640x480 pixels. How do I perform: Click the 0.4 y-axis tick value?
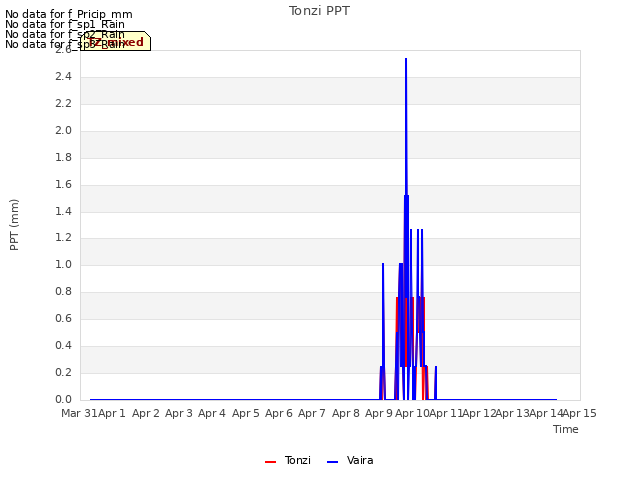pos(63,345)
